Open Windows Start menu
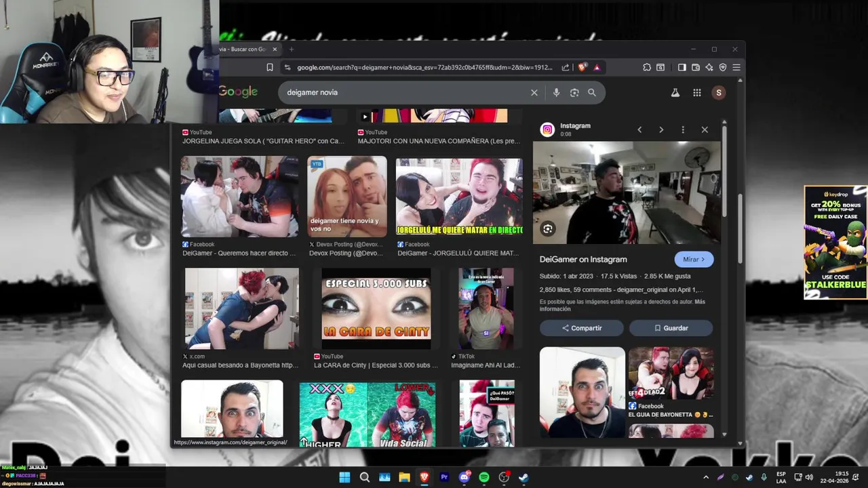This screenshot has width=868, height=488. tap(344, 477)
